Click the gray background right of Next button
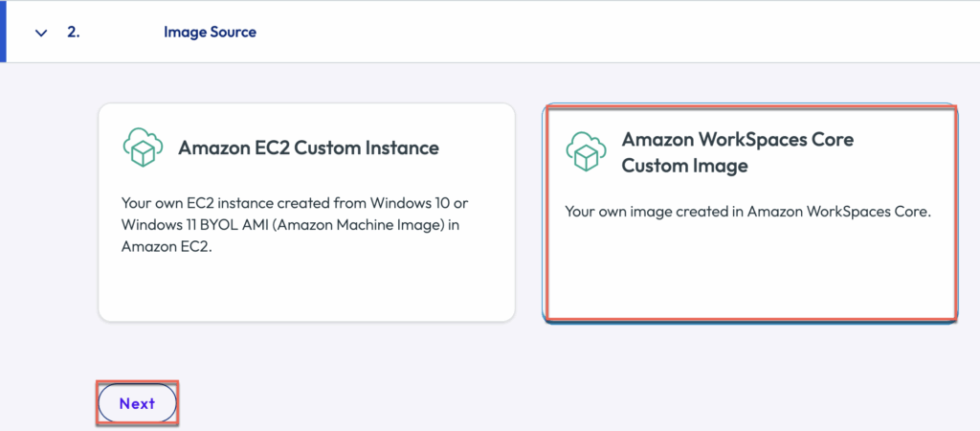Screen dimensions: 980x431 pos(479,403)
